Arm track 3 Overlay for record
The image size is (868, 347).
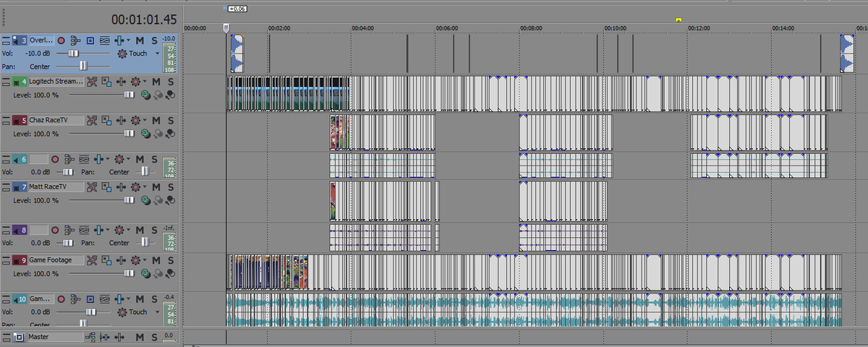[x=61, y=40]
